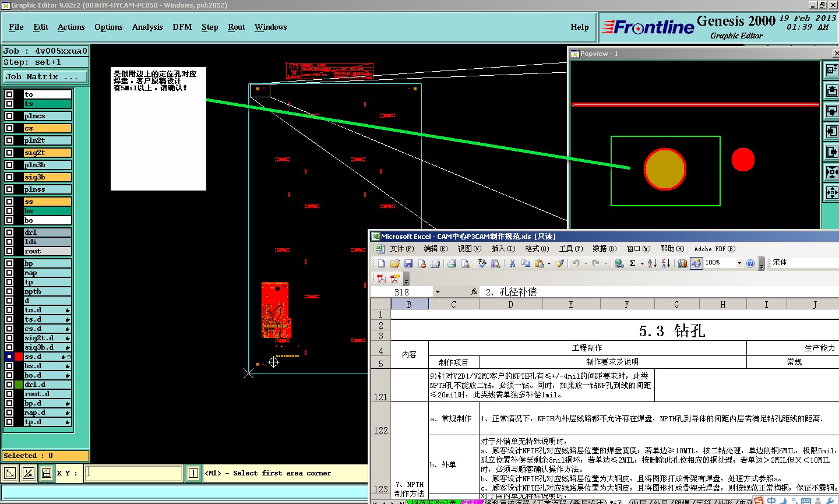Image resolution: width=839 pixels, height=504 pixels.
Task: Click Popview zoom-out diverging arrows icon
Action: (x=832, y=192)
